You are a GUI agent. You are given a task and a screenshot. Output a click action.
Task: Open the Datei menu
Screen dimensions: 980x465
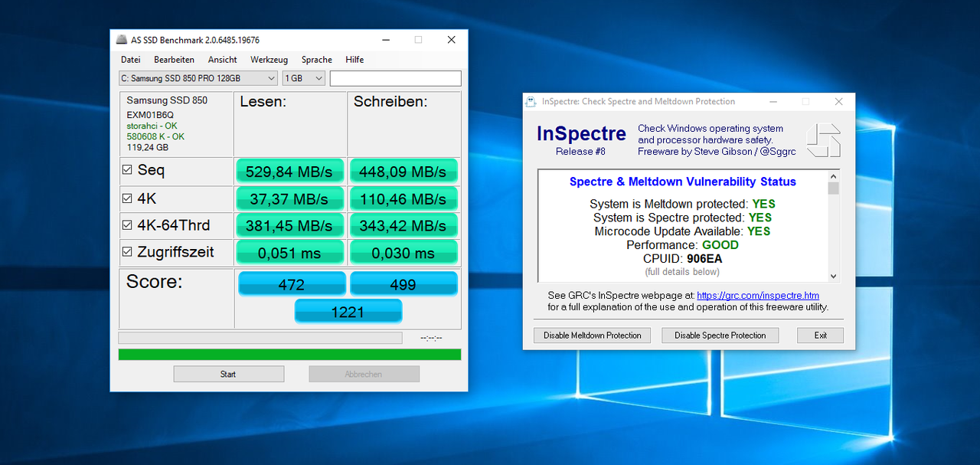pyautogui.click(x=130, y=60)
